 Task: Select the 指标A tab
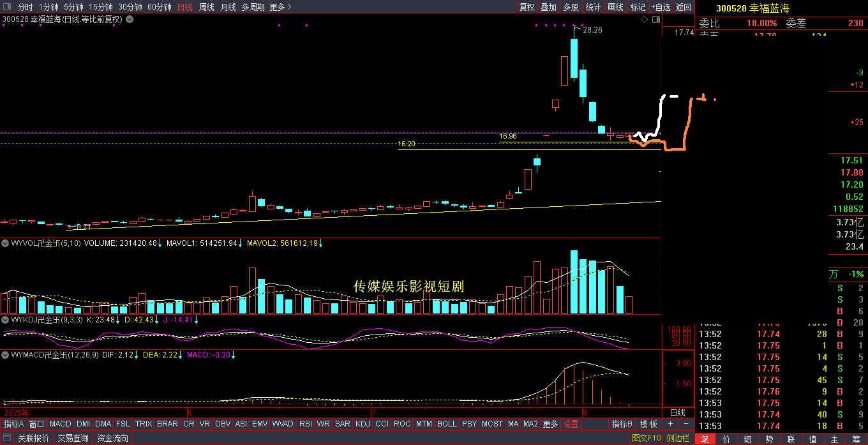(13, 424)
